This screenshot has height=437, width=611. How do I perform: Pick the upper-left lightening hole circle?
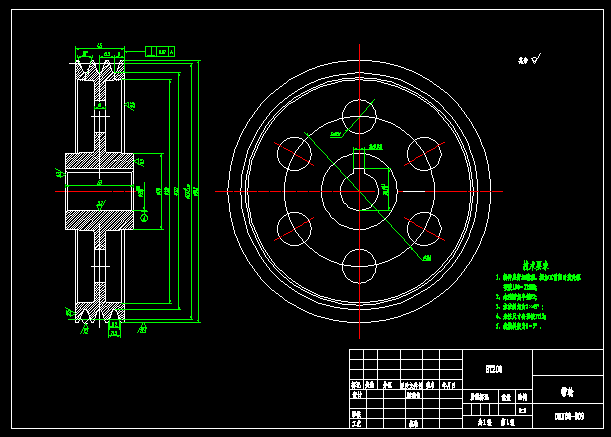[294, 154]
